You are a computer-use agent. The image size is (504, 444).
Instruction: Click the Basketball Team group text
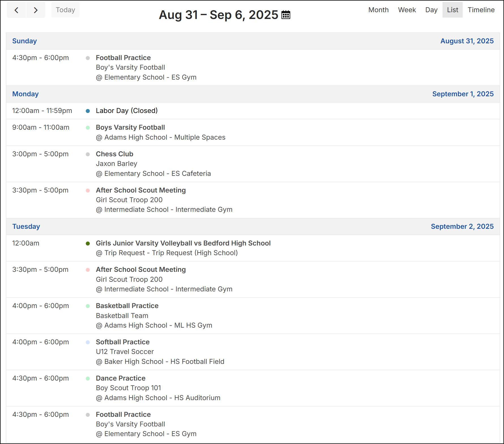122,316
